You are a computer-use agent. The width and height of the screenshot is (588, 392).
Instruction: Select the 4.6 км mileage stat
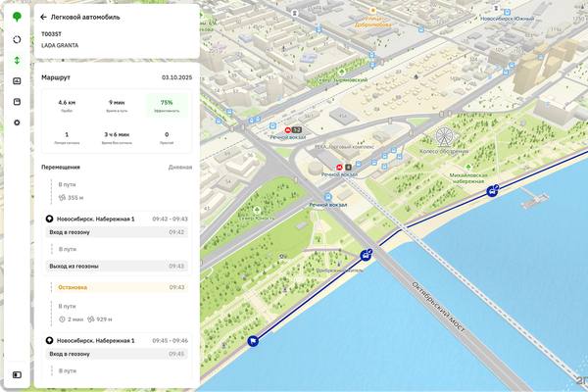(x=67, y=107)
